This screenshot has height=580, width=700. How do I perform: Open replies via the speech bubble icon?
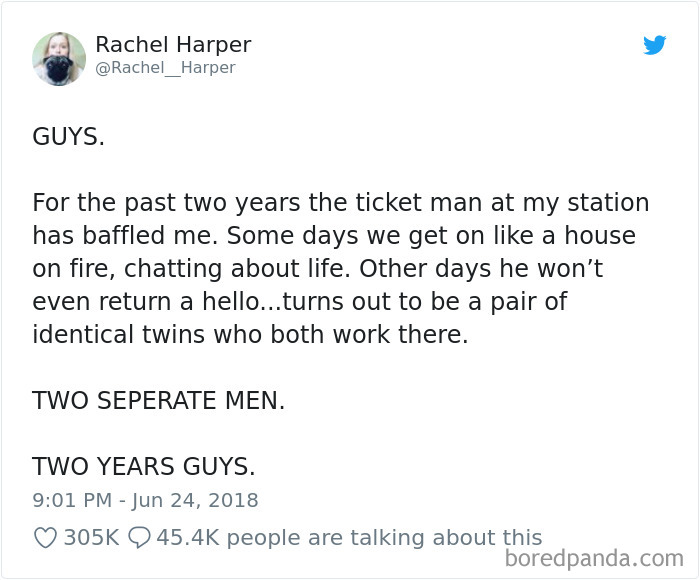click(139, 538)
